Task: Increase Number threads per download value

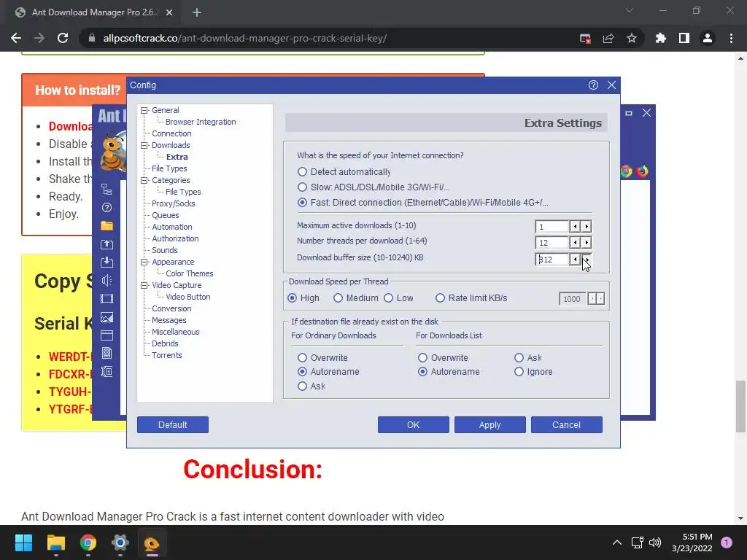Action: pyautogui.click(x=587, y=242)
